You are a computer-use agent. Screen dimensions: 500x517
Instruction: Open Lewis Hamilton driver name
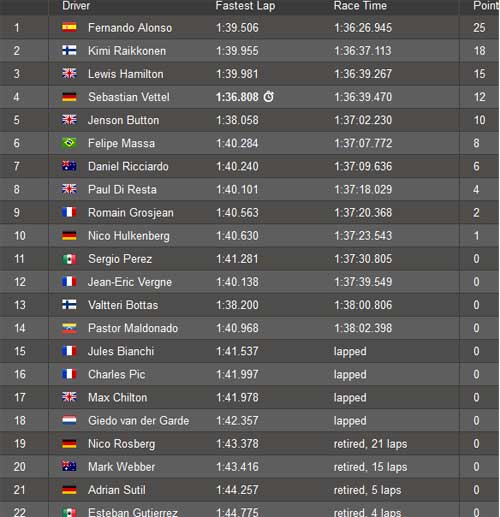[126, 74]
